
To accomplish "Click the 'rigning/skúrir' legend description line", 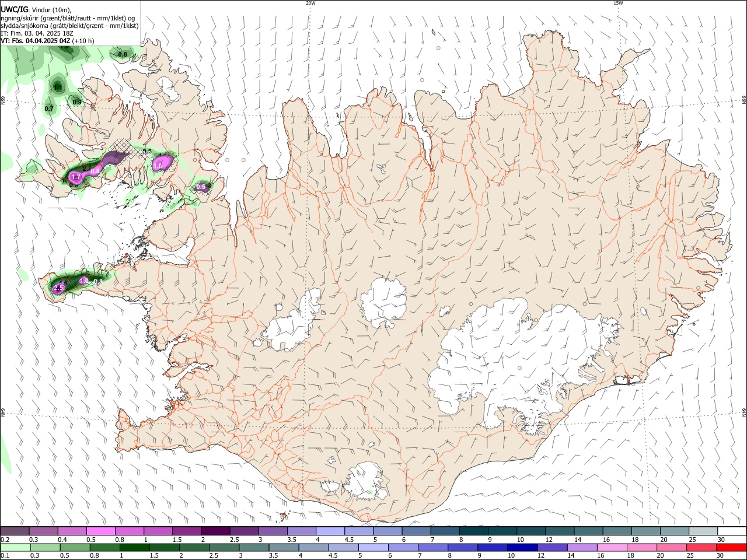I will 68,18.
